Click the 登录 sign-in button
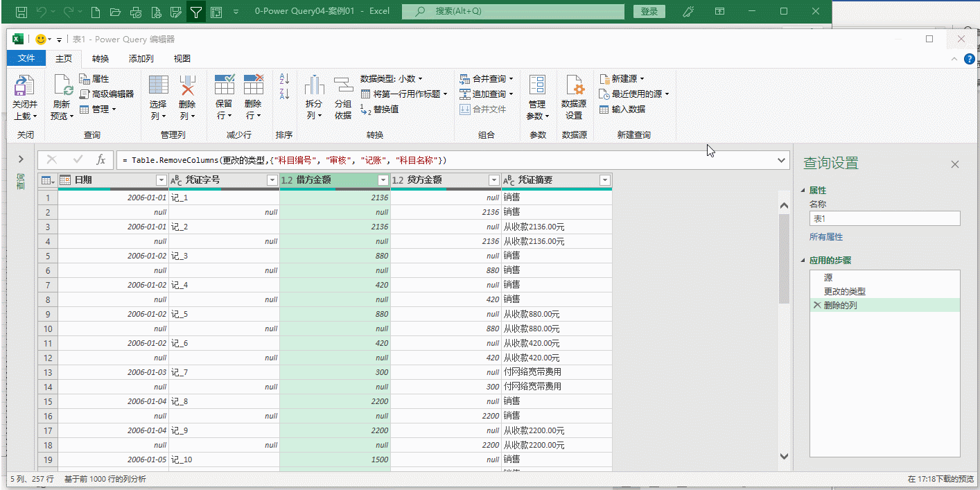This screenshot has height=490, width=980. pyautogui.click(x=649, y=12)
